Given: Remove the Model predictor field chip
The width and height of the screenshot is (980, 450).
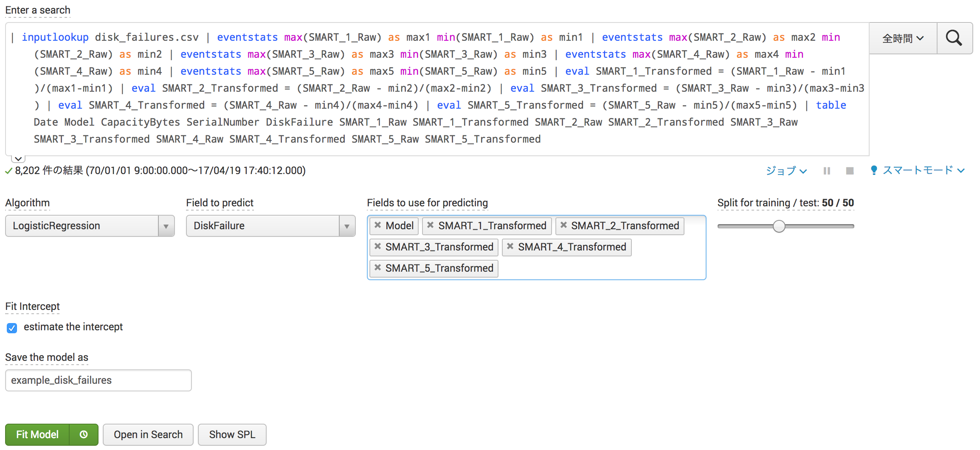Looking at the screenshot, I should coord(379,226).
